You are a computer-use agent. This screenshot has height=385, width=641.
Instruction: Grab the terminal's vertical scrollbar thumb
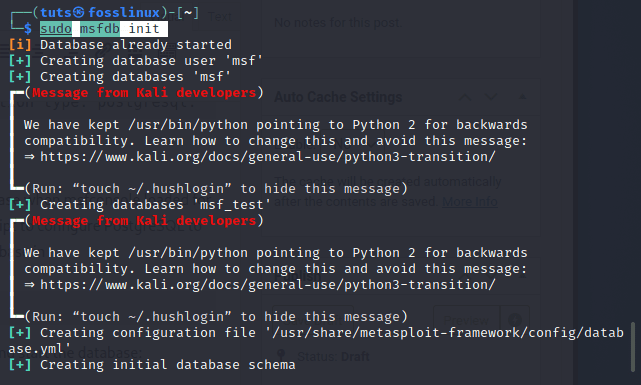point(633,346)
